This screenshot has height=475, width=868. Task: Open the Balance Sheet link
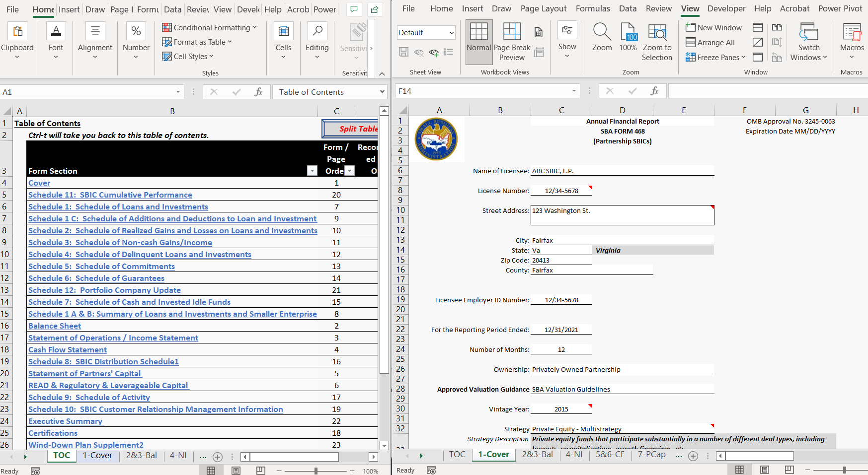[x=55, y=326]
